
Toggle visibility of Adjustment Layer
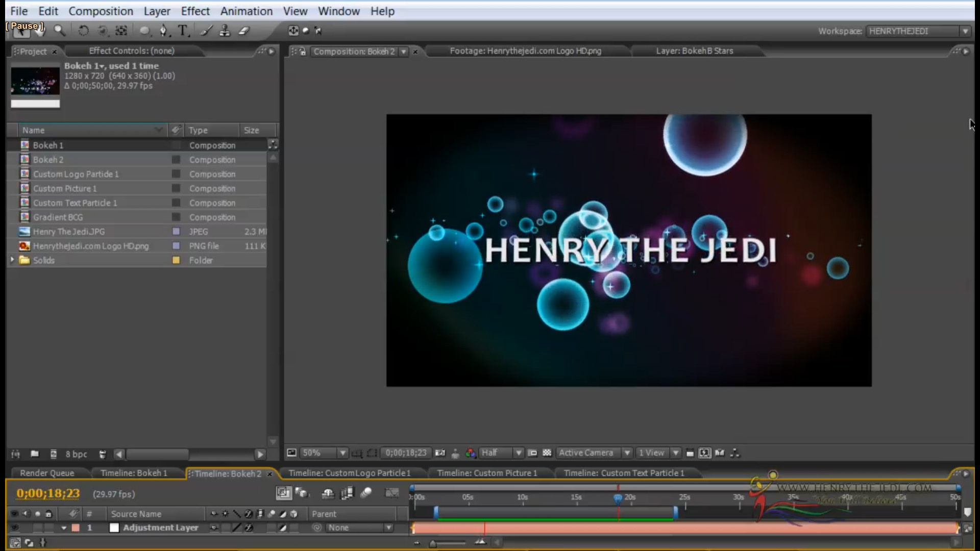pos(14,528)
